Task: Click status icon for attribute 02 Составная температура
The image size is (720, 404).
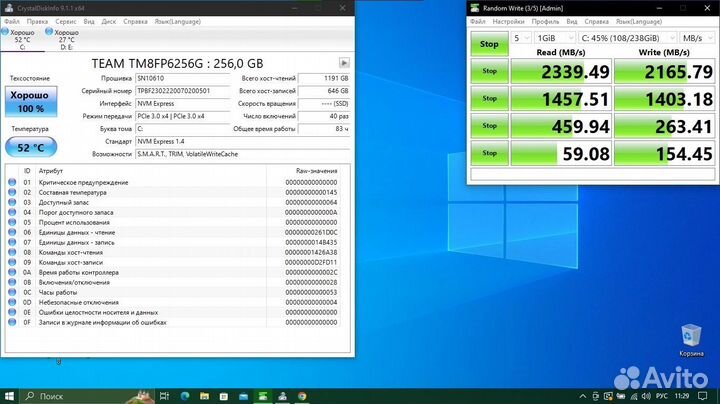Action: pos(12,192)
